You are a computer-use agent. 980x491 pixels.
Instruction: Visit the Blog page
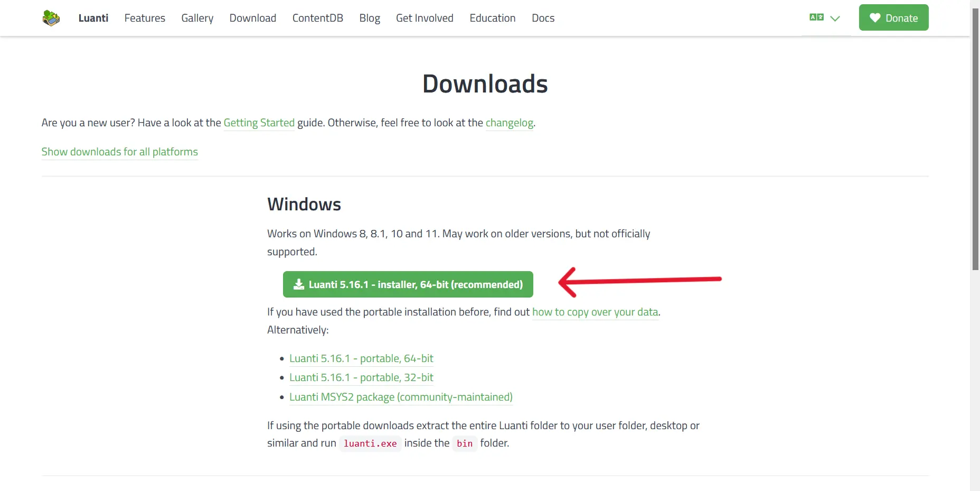[x=370, y=18]
